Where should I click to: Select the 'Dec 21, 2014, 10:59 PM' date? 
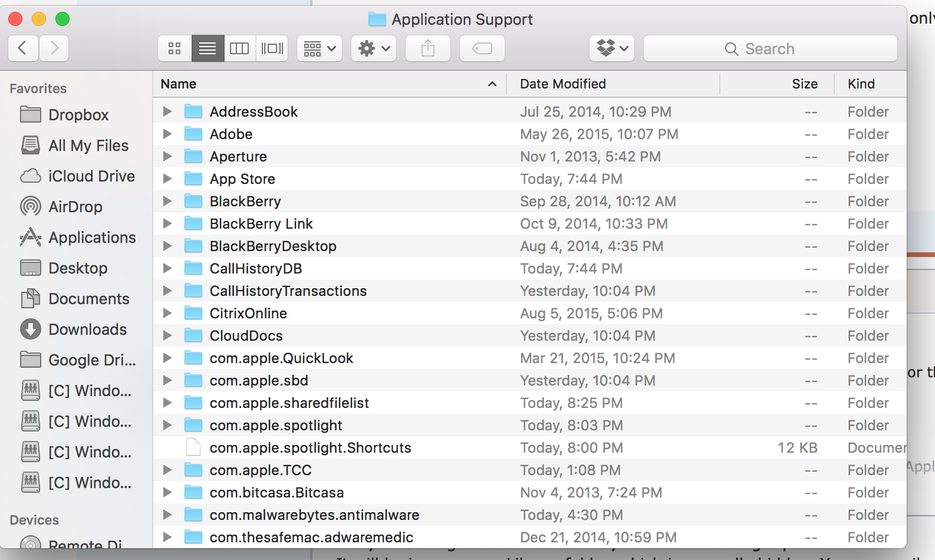[x=598, y=537]
